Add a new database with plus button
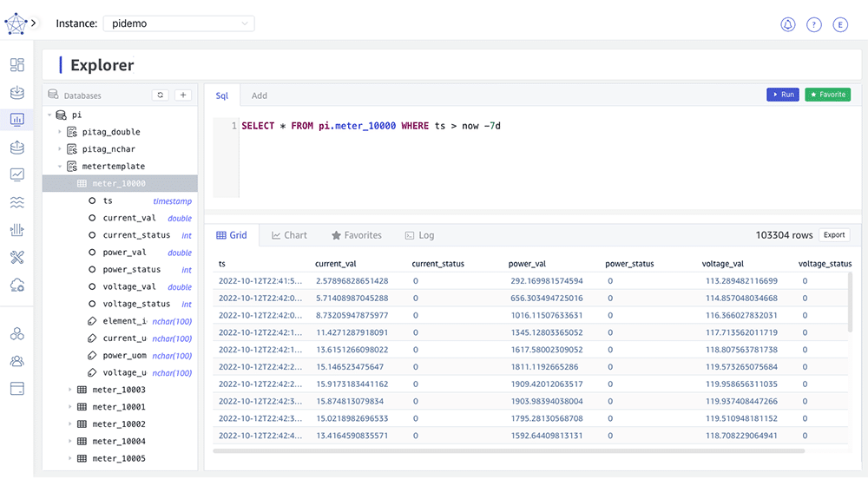The image size is (868, 486). tap(183, 95)
